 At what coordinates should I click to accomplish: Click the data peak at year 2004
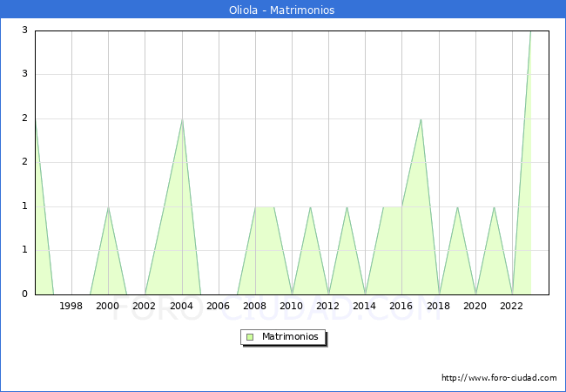(181, 119)
